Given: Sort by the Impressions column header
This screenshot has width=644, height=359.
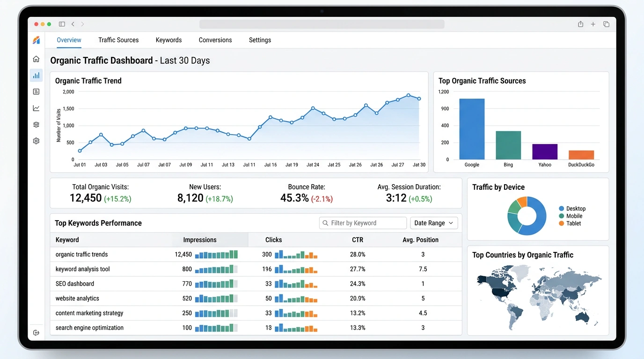Looking at the screenshot, I should 200,240.
